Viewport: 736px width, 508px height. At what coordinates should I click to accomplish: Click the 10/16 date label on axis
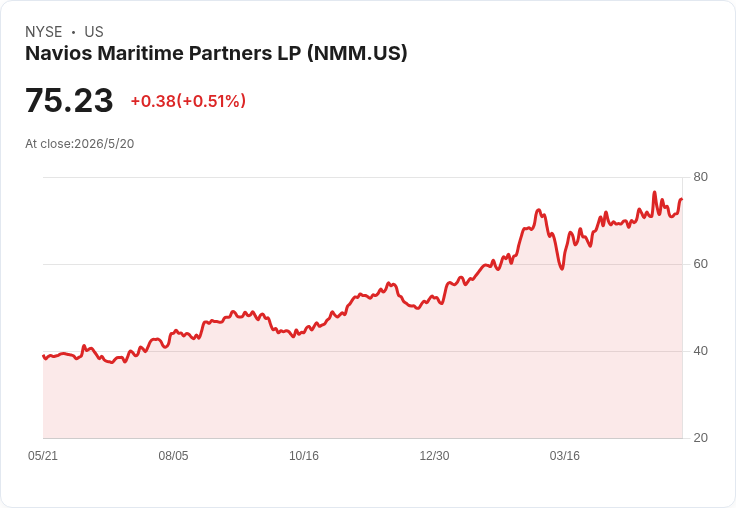click(x=304, y=455)
